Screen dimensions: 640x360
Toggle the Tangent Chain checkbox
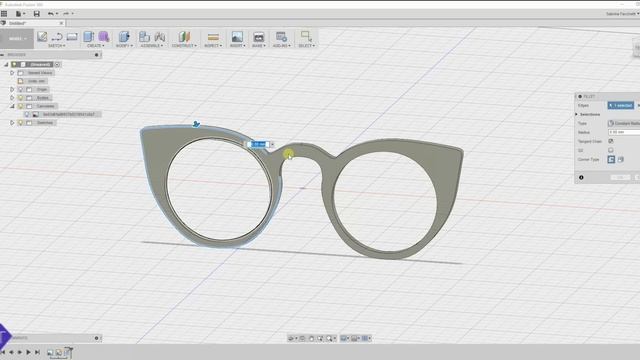[x=611, y=141]
